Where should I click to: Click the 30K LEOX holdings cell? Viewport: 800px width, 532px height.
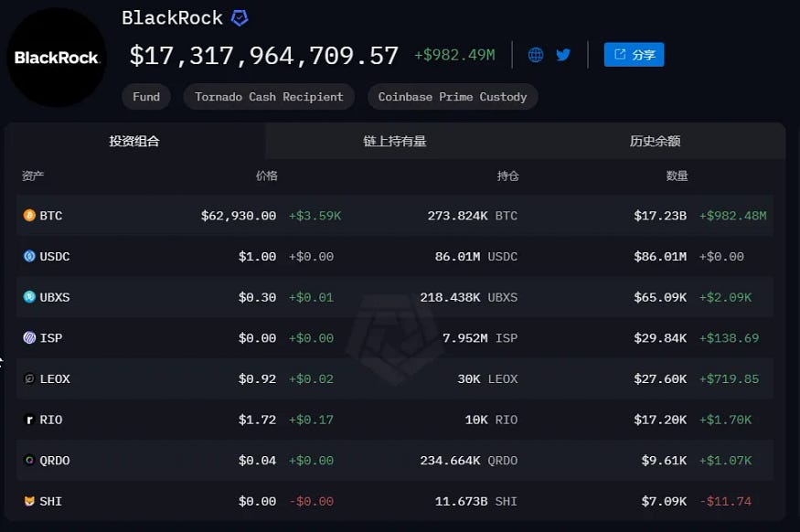click(x=487, y=379)
